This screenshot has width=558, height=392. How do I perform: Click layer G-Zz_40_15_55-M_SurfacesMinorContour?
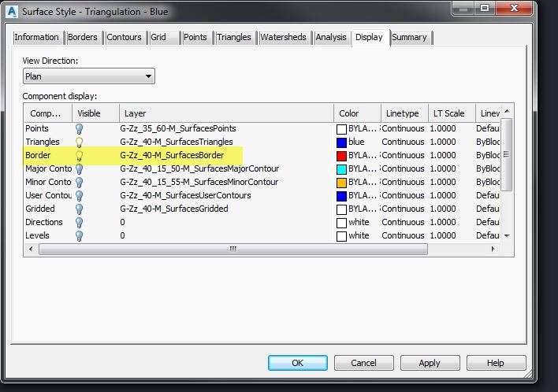point(199,182)
